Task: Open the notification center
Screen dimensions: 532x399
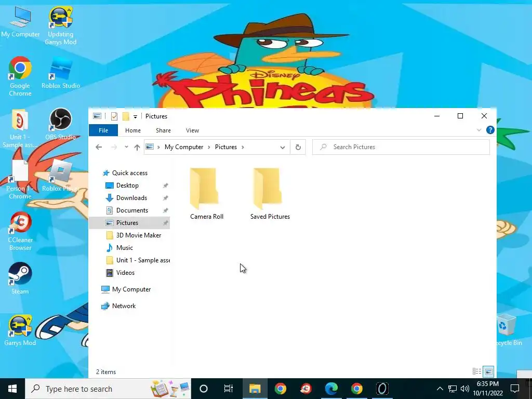Action: coord(515,389)
